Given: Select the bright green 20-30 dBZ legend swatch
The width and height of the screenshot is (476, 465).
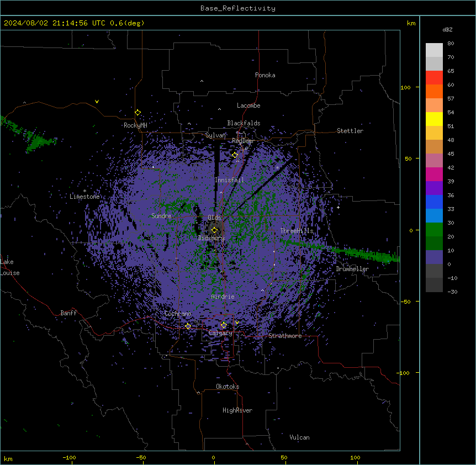Looking at the screenshot, I should click(x=434, y=230).
